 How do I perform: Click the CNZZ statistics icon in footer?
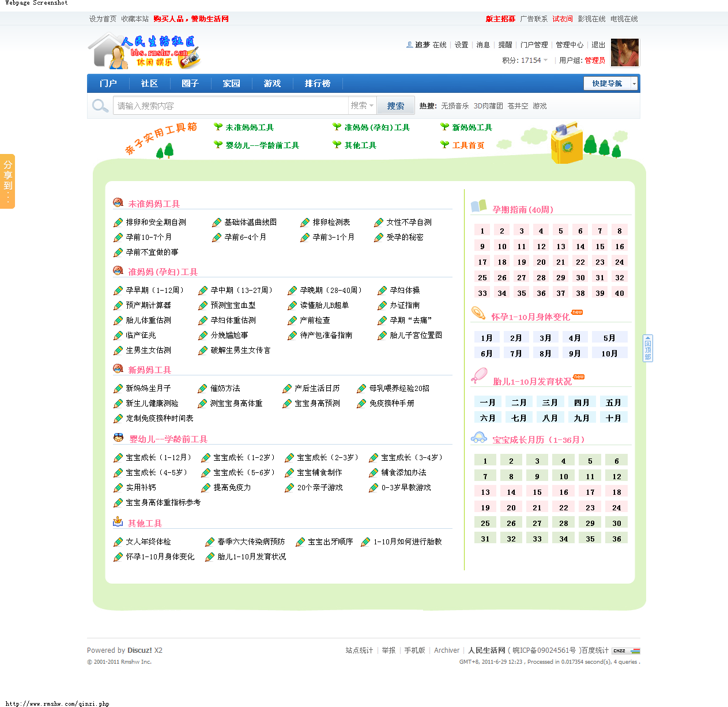coord(626,650)
